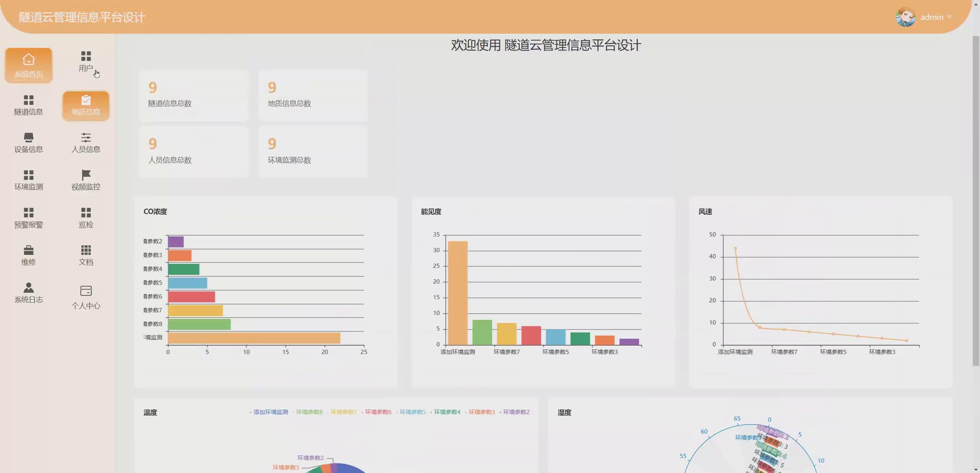The height and width of the screenshot is (473, 980).
Task: Open the 隧道信息 tunnel info section
Action: click(29, 105)
